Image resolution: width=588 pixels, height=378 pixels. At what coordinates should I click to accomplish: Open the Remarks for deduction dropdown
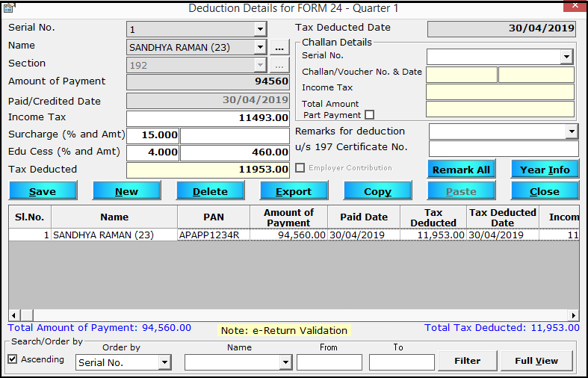pos(571,131)
